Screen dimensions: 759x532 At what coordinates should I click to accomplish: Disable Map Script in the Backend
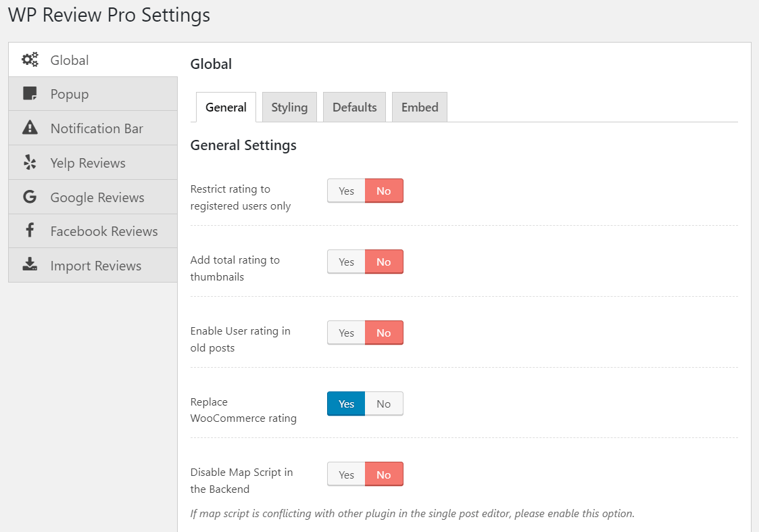[345, 474]
